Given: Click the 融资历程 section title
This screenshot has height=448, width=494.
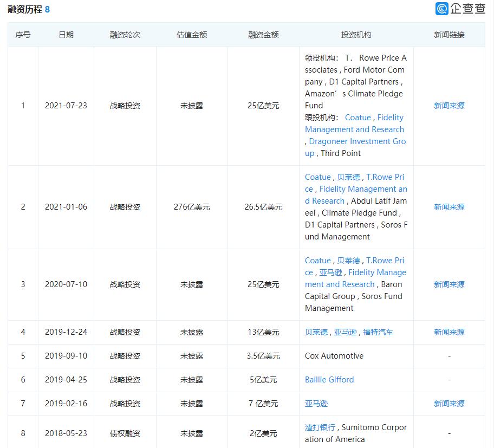Looking at the screenshot, I should pos(25,9).
